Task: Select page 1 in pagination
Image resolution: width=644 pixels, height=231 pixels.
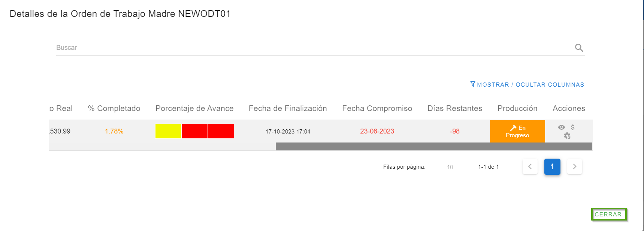Action: 552,166
